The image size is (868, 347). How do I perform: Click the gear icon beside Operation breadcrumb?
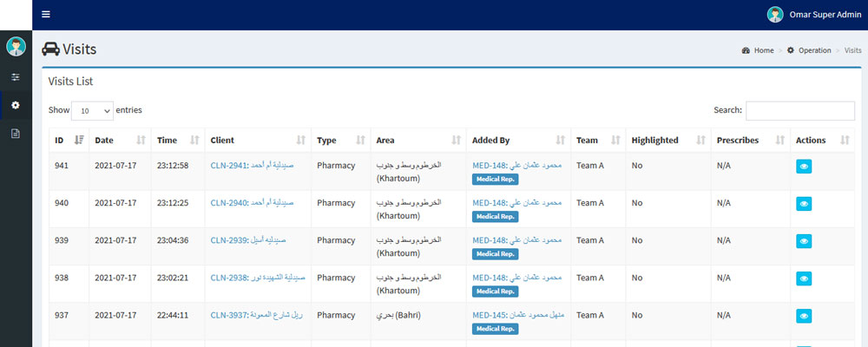pyautogui.click(x=791, y=50)
